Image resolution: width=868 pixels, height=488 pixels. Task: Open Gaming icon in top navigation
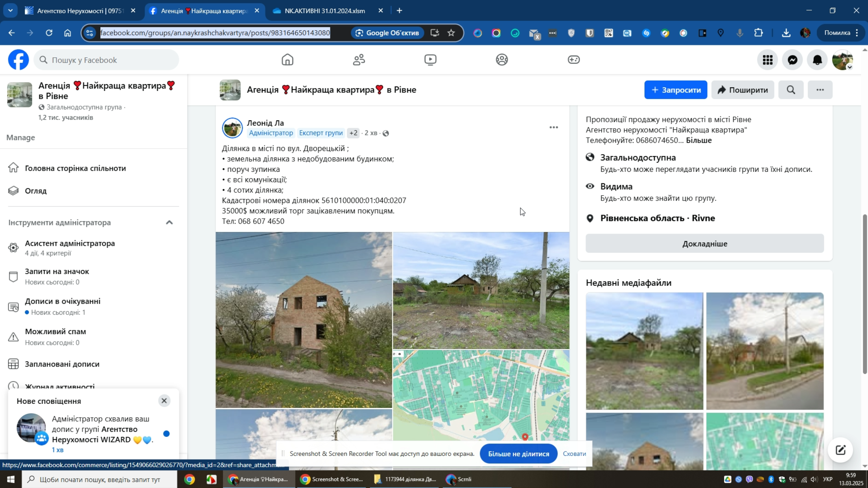point(573,60)
